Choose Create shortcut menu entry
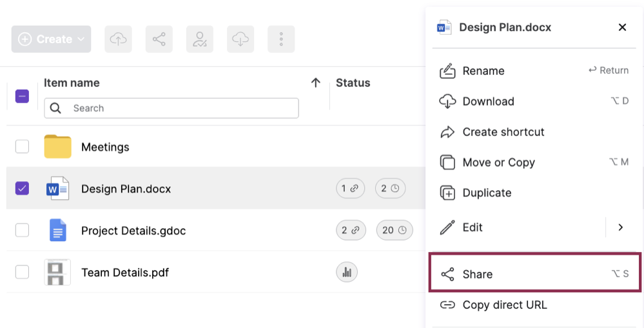The width and height of the screenshot is (644, 328). [x=534, y=131]
